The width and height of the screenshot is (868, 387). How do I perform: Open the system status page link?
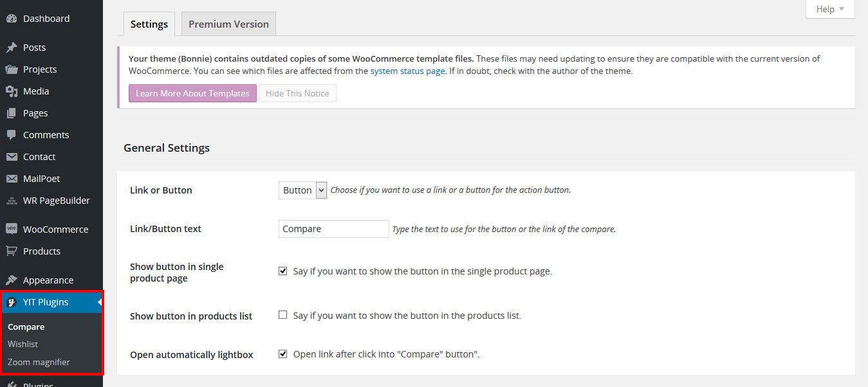(407, 71)
